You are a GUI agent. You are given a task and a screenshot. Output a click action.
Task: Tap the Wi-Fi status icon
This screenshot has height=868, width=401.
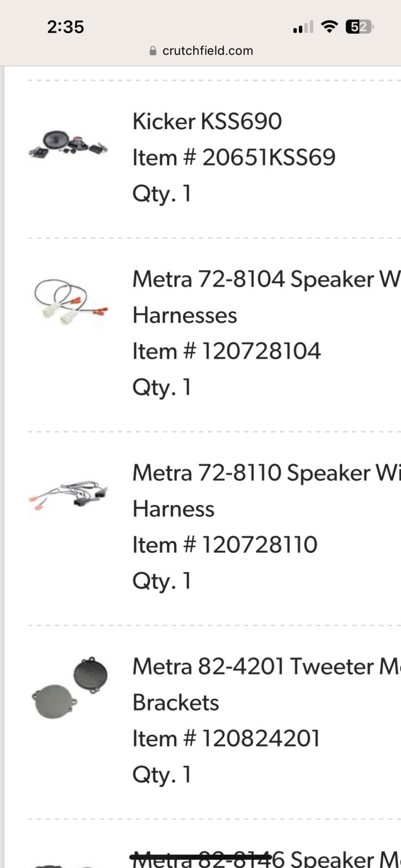click(328, 26)
